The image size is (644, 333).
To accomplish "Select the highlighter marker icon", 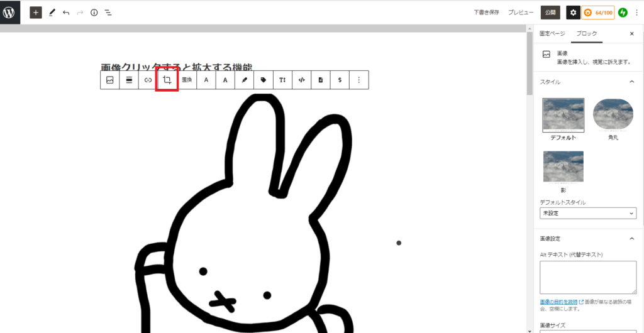I will pyautogui.click(x=244, y=80).
